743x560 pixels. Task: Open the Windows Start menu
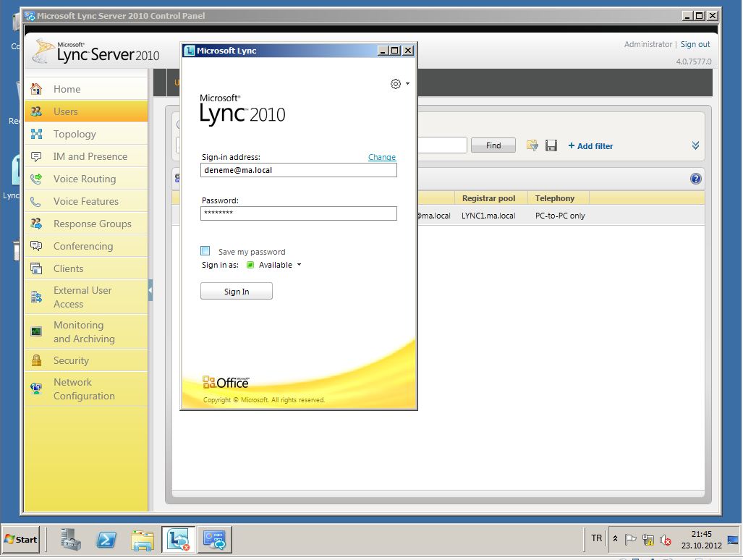point(20,540)
